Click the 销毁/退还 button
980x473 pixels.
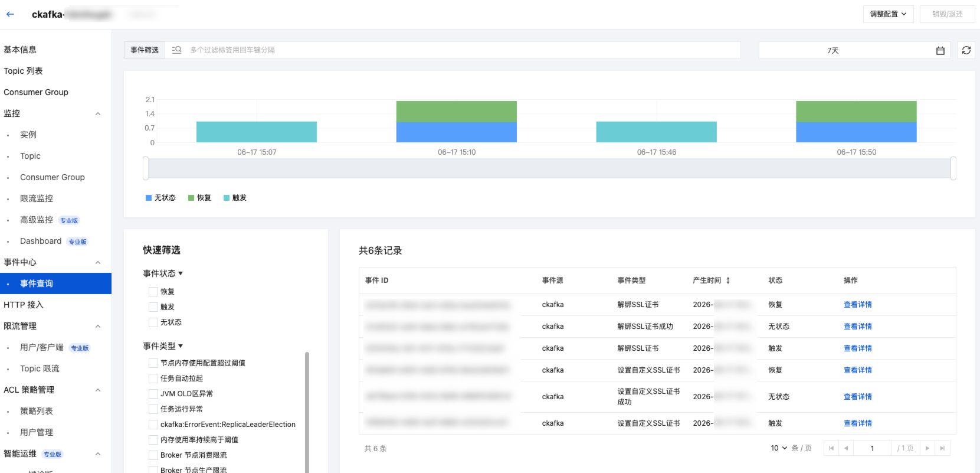(x=948, y=14)
